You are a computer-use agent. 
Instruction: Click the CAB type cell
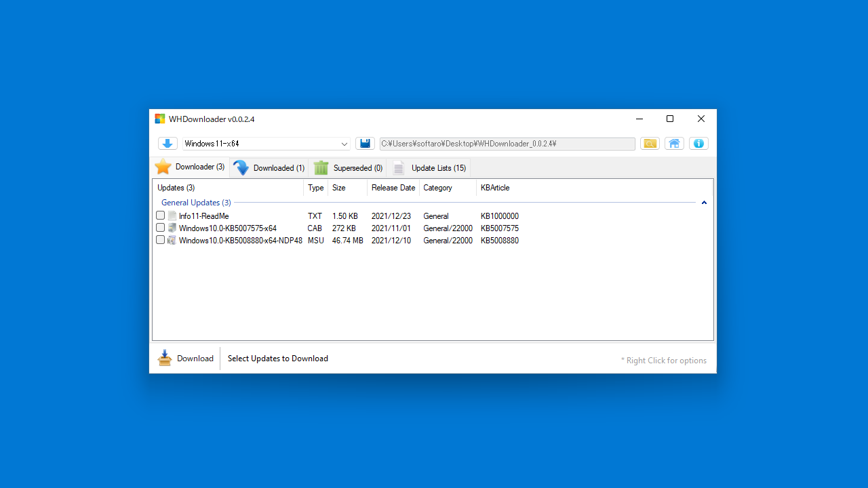click(315, 228)
